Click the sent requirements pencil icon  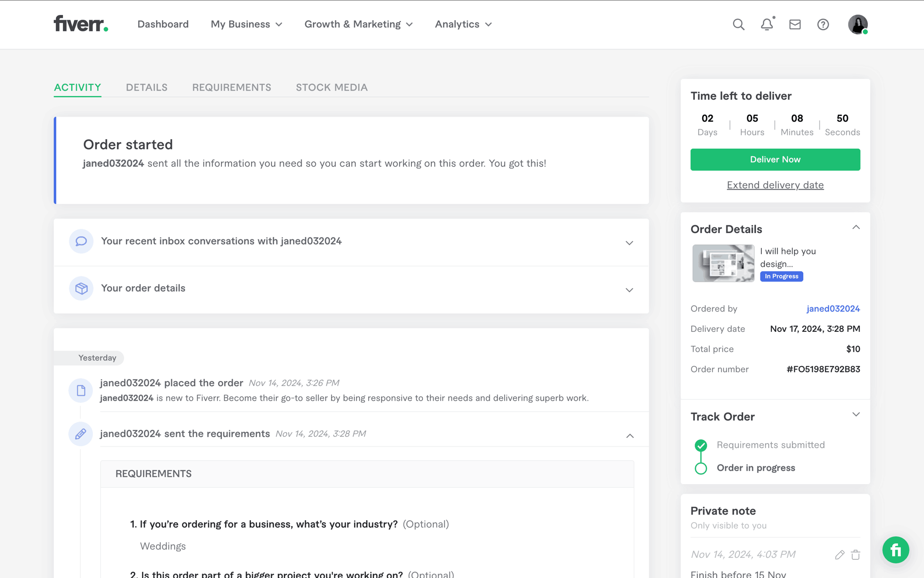(81, 433)
